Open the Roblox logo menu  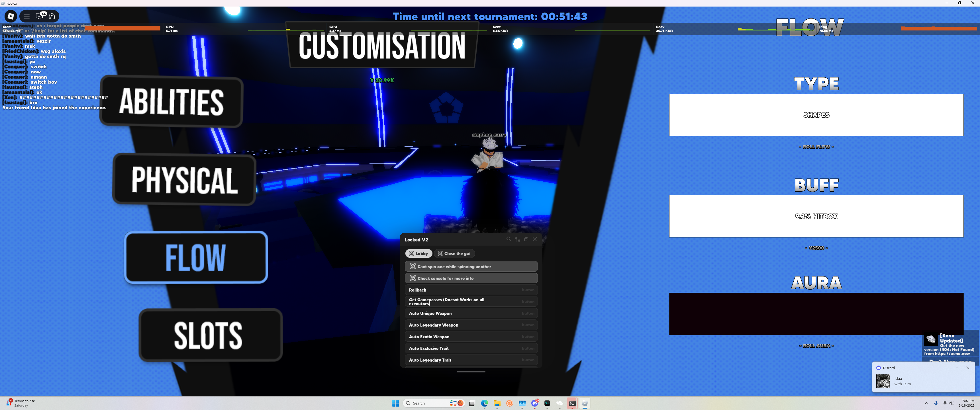pyautogui.click(x=11, y=16)
